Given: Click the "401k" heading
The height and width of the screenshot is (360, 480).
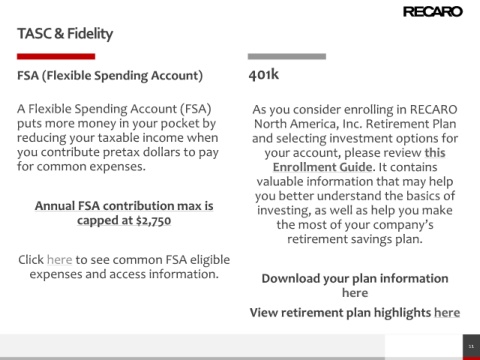Looking at the screenshot, I should (264, 74).
